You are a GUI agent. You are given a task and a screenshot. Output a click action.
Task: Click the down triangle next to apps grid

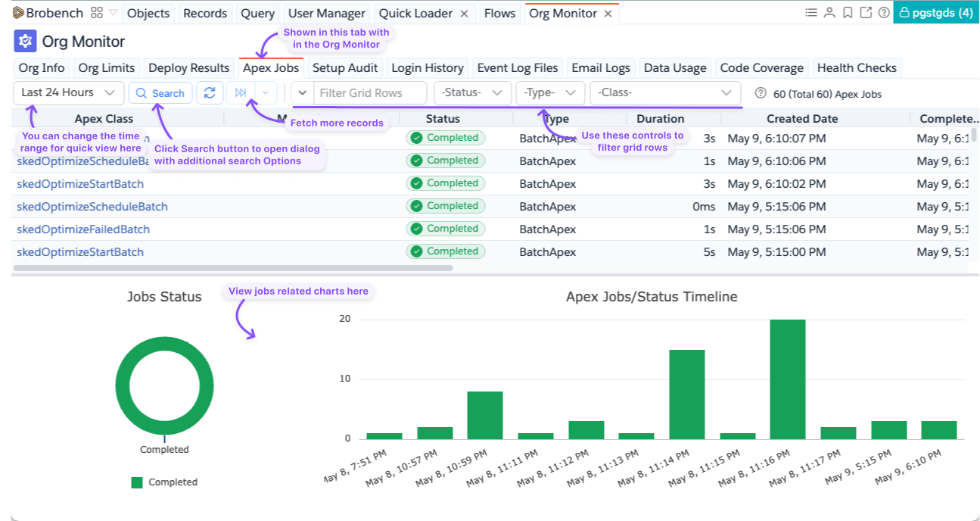coord(113,13)
